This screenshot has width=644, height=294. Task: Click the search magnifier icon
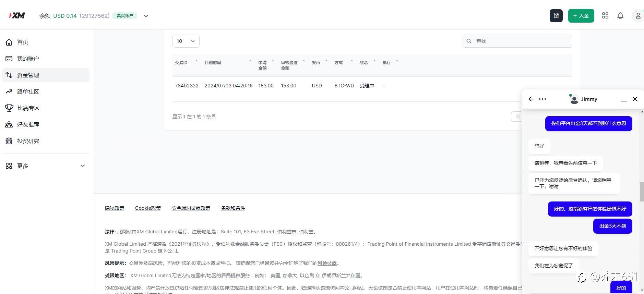469,41
